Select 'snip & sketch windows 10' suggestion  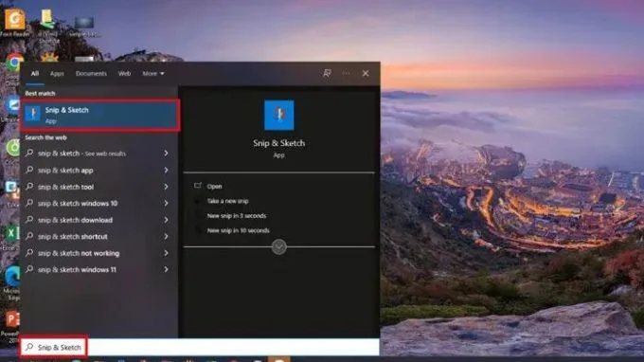pyautogui.click(x=98, y=204)
